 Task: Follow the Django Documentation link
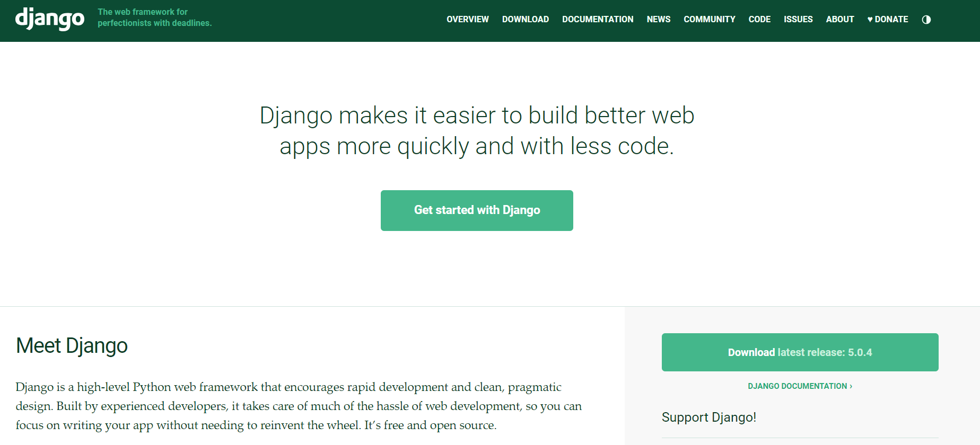(x=800, y=386)
